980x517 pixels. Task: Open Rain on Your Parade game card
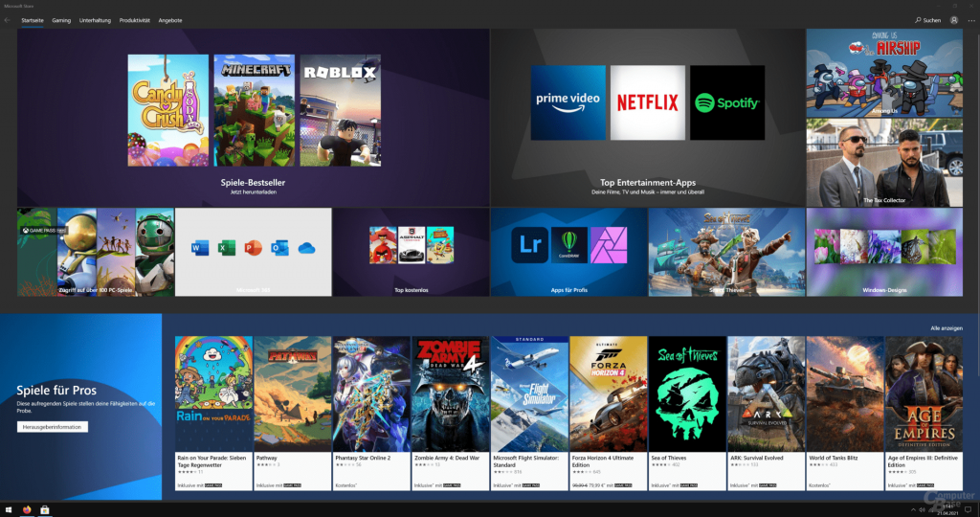pyautogui.click(x=213, y=414)
